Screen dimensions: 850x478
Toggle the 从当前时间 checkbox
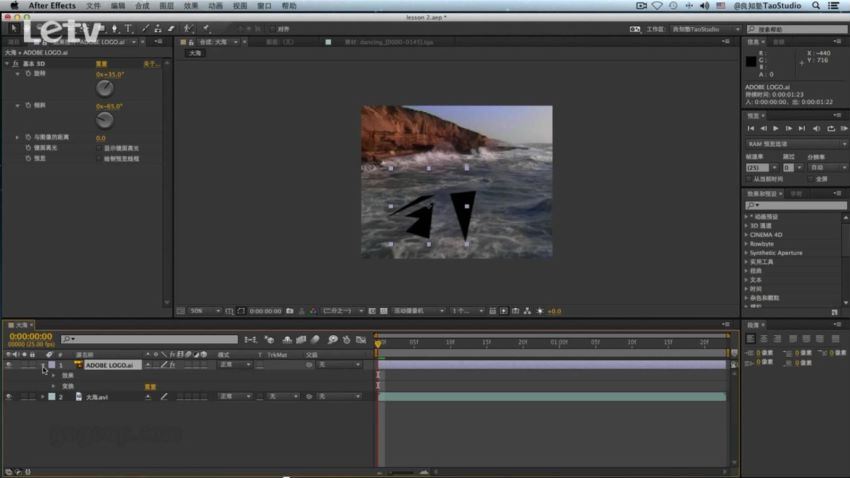(749, 179)
